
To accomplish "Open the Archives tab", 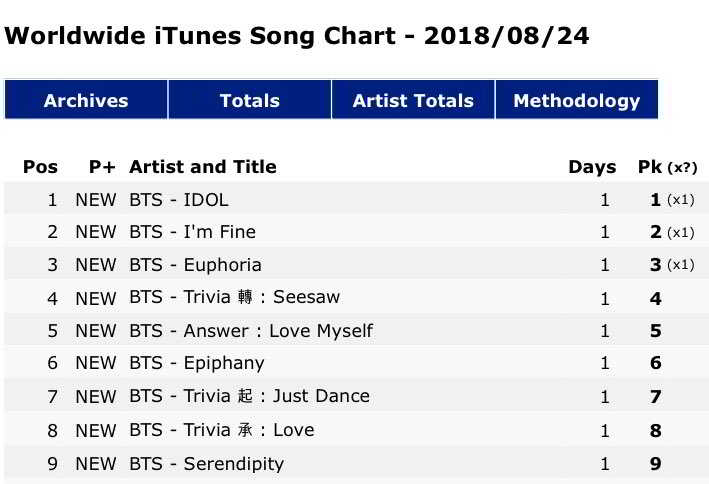I will [x=86, y=100].
